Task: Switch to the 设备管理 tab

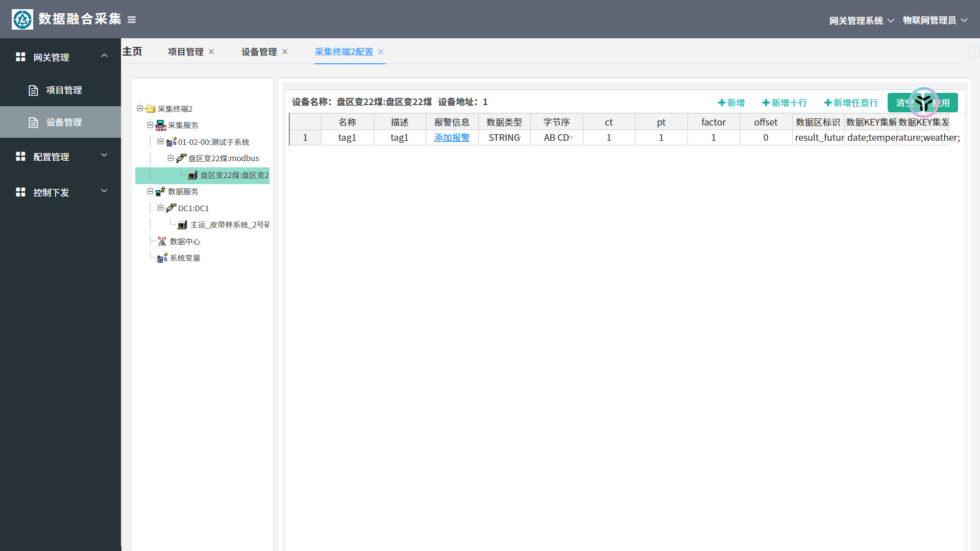Action: [259, 52]
